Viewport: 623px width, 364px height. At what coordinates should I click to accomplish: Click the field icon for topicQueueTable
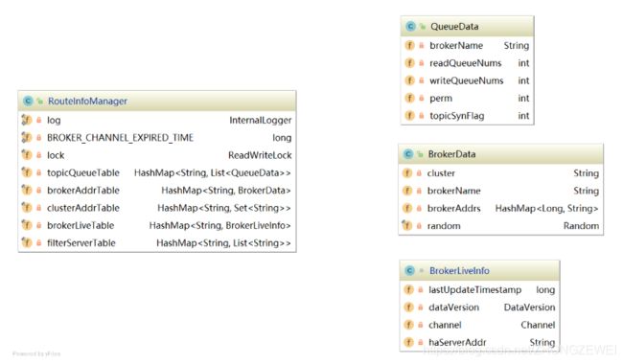27,172
